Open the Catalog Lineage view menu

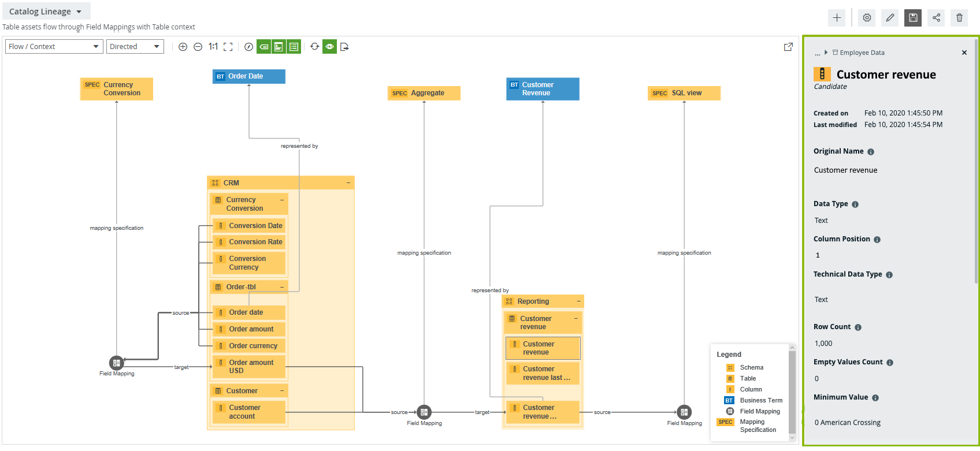46,12
